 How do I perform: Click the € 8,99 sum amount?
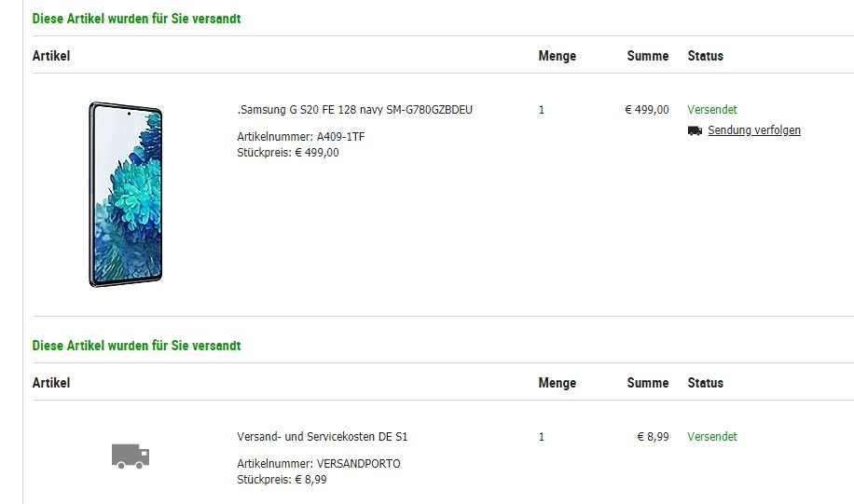(x=653, y=437)
